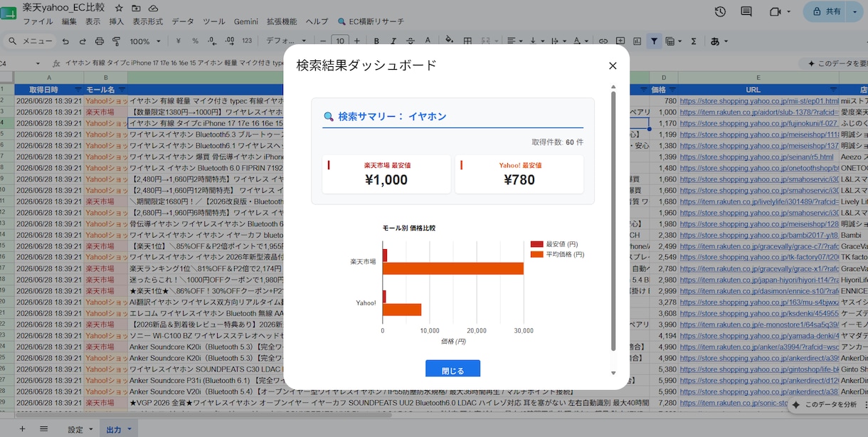
Task: Open the horizontal align dropdown
Action: [x=514, y=41]
